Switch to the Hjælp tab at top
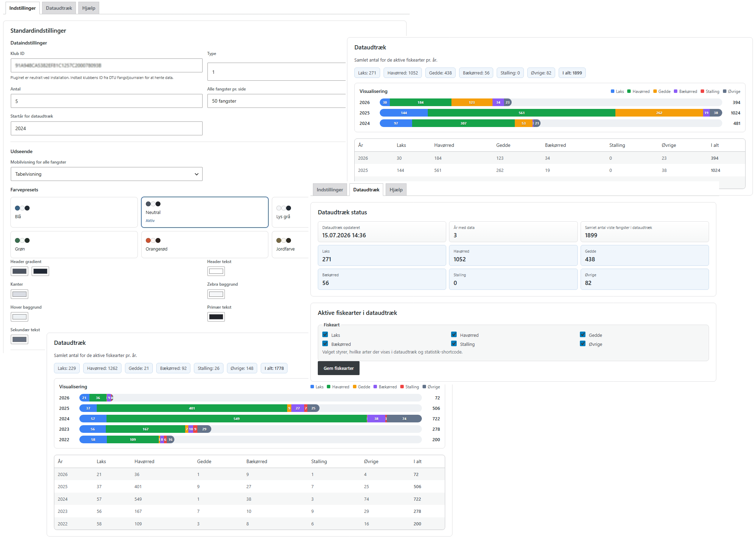The image size is (756, 540). point(89,8)
